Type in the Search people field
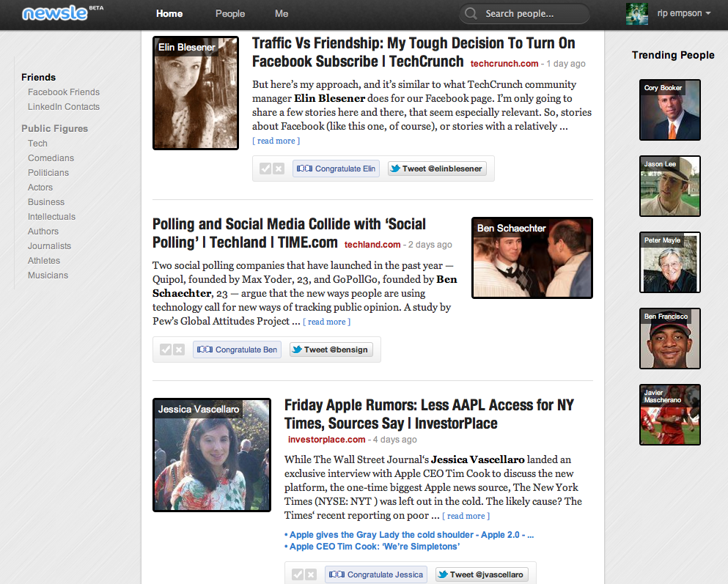Viewport: 728px width, 584px height. [532, 14]
